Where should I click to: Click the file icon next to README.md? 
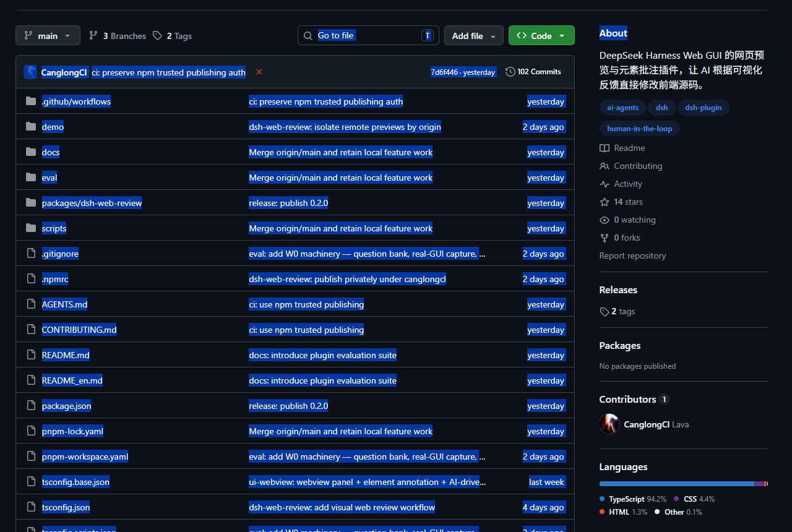[x=31, y=355]
